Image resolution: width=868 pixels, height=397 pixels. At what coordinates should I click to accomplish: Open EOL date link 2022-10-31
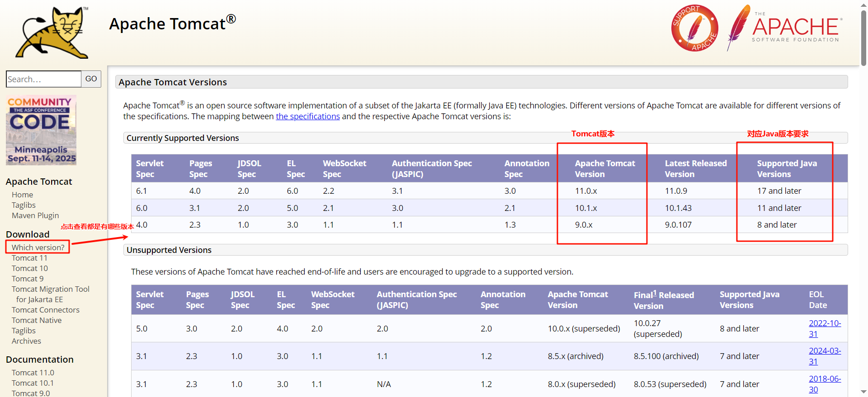825,328
